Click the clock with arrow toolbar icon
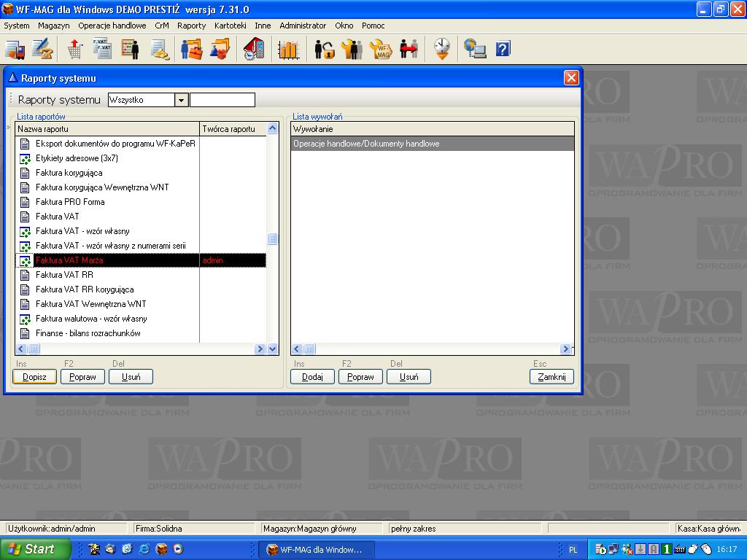The width and height of the screenshot is (747, 560). point(441,49)
